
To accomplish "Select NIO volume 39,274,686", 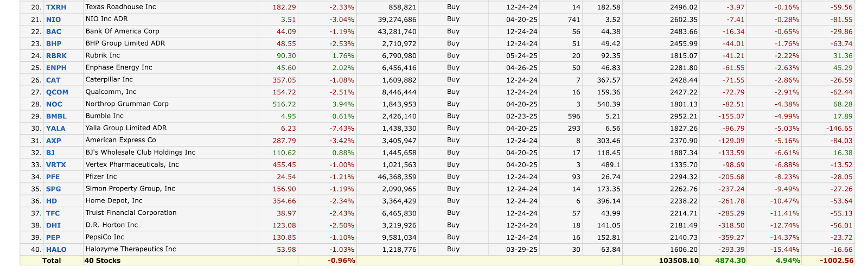I will [397, 20].
